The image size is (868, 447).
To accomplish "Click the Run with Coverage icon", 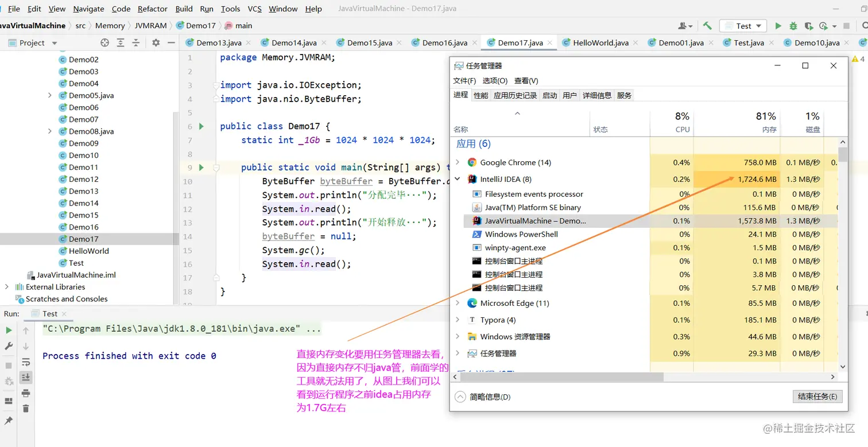I will 809,26.
